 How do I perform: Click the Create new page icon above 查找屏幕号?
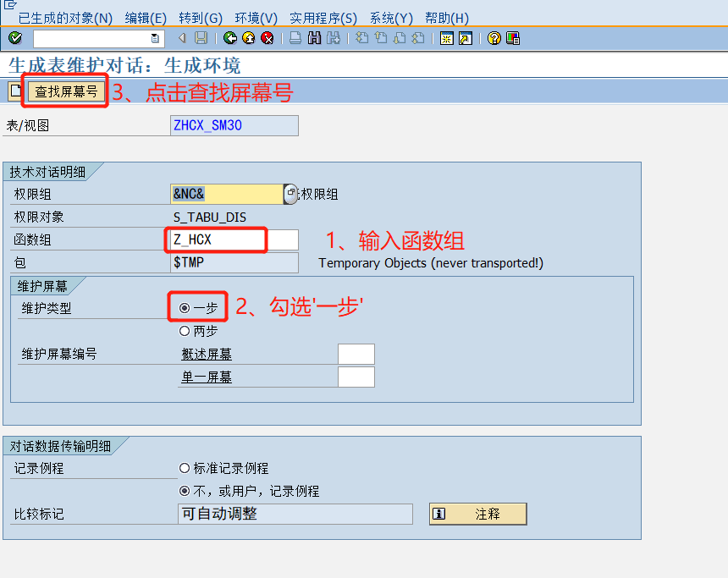pyautogui.click(x=15, y=91)
